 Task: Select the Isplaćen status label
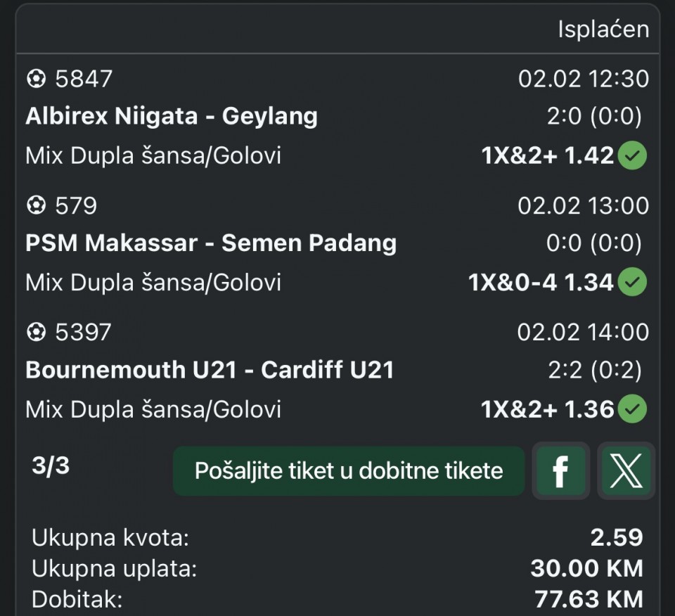pyautogui.click(x=603, y=30)
